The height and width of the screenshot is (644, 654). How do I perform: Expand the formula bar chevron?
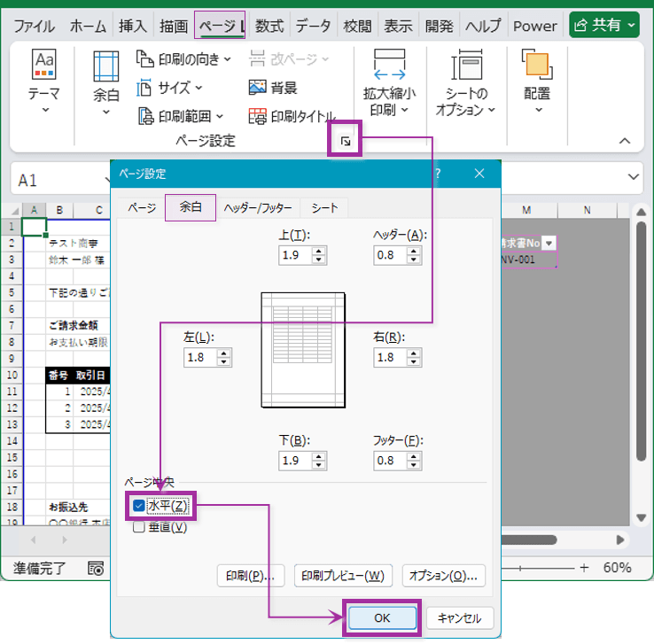tap(633, 177)
